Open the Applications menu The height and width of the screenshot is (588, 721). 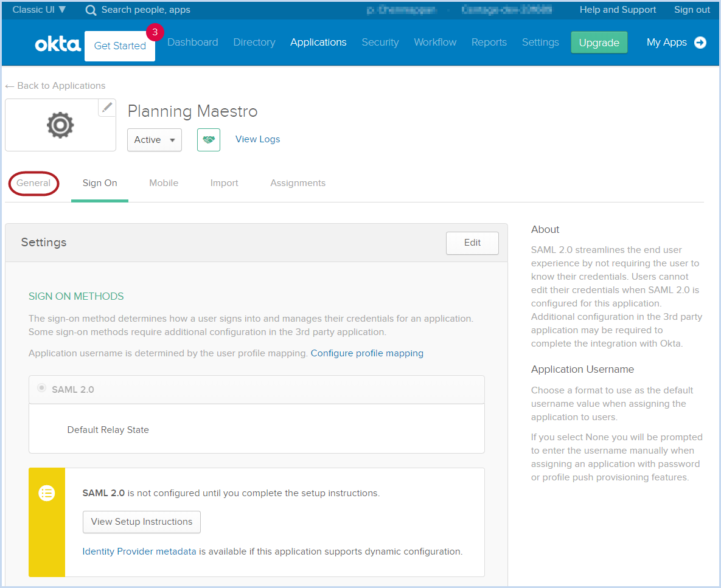pos(318,43)
